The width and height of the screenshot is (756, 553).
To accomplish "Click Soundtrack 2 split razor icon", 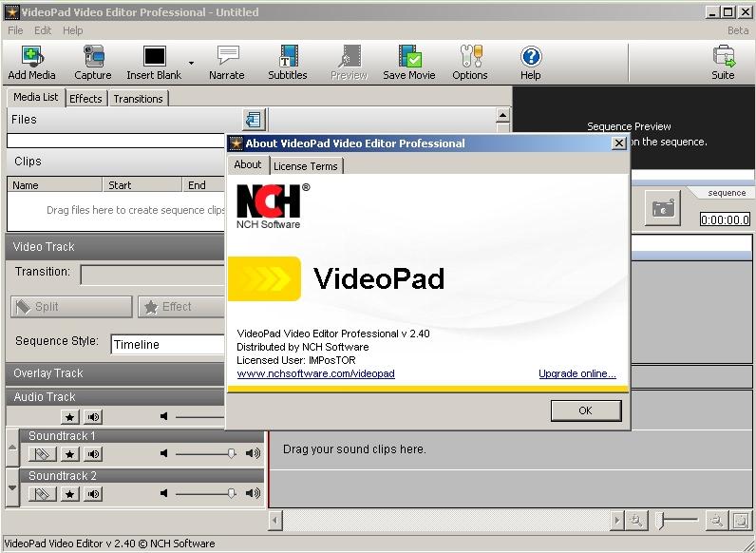I will 43,494.
